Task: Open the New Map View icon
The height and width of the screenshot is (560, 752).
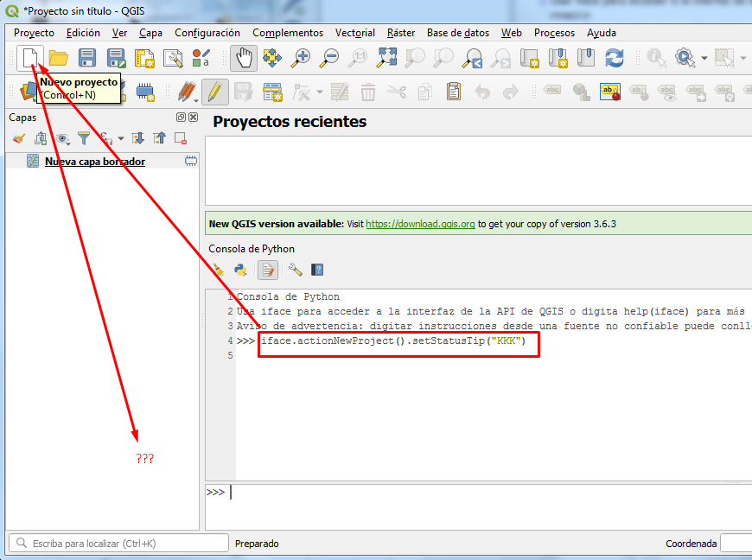Action: (530, 58)
